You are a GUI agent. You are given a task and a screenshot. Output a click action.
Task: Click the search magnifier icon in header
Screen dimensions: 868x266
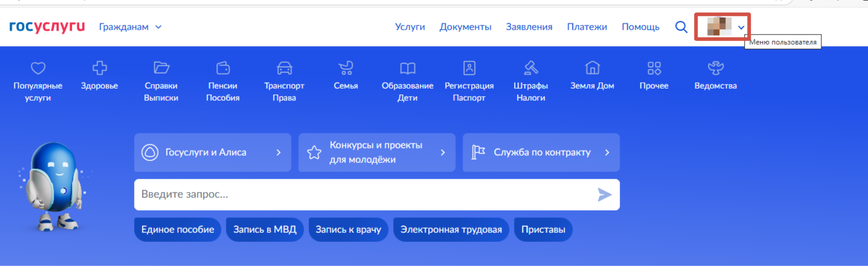click(x=681, y=27)
